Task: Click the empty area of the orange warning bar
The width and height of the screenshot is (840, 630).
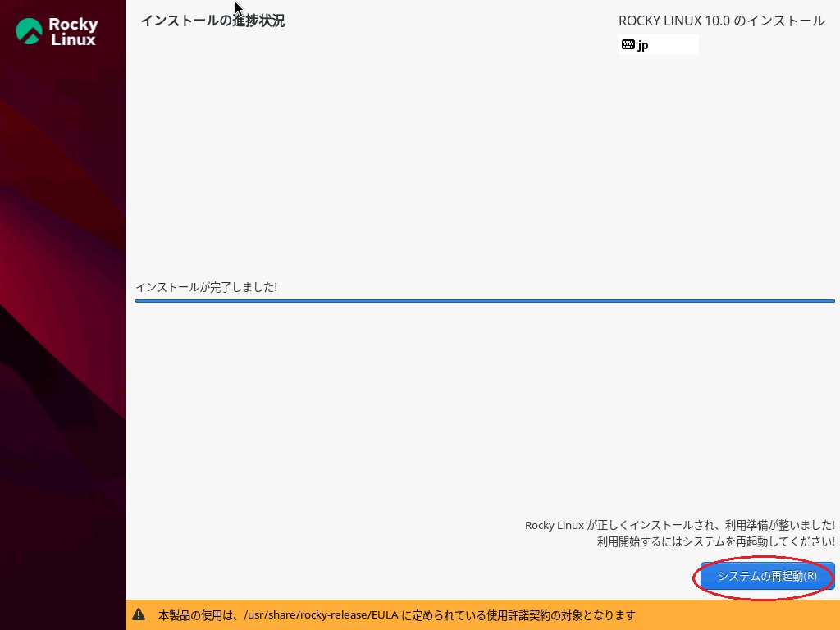Action: coord(738,615)
